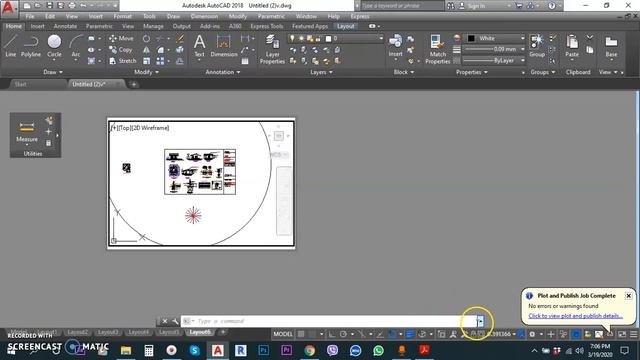Expand the Annotation panel

(x=223, y=72)
